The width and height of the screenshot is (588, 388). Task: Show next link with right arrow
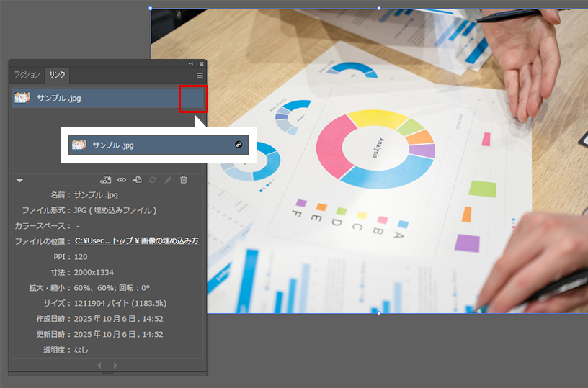coord(115,365)
